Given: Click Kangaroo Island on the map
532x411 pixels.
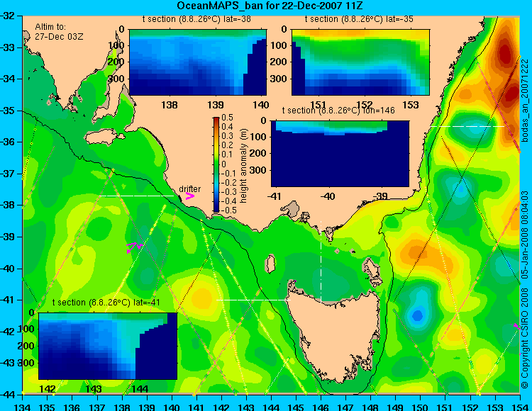Looking at the screenshot, I should click(x=104, y=138).
